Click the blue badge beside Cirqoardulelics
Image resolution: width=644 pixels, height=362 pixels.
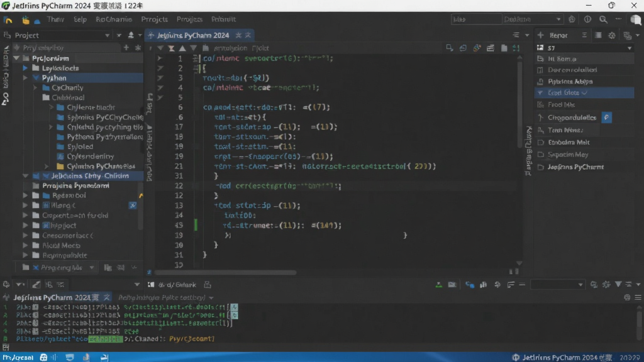point(607,118)
